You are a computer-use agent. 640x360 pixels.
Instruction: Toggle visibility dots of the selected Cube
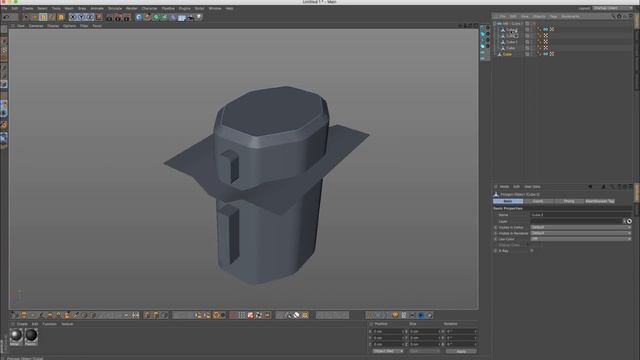click(532, 54)
